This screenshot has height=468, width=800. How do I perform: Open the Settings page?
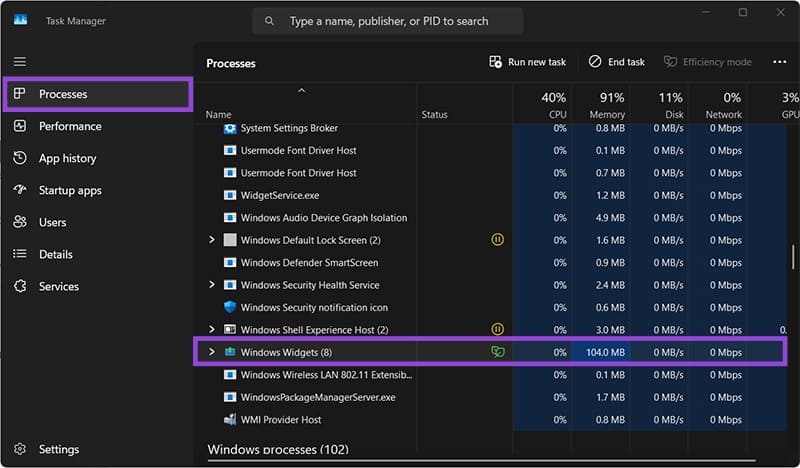[x=98, y=449]
